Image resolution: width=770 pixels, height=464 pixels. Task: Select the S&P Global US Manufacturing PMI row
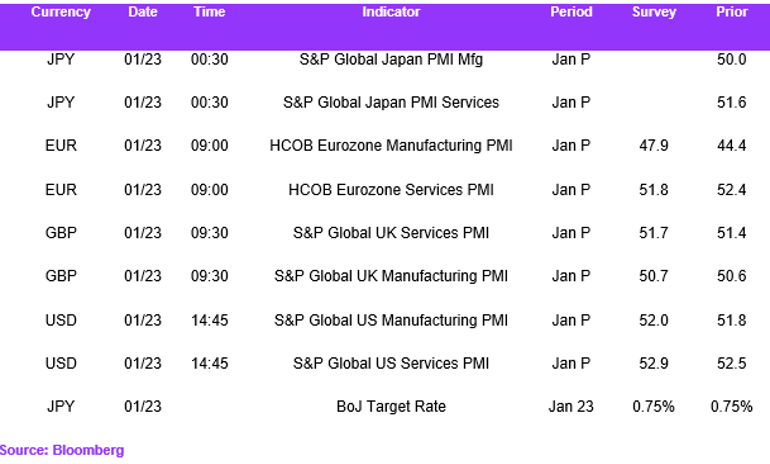(385, 321)
